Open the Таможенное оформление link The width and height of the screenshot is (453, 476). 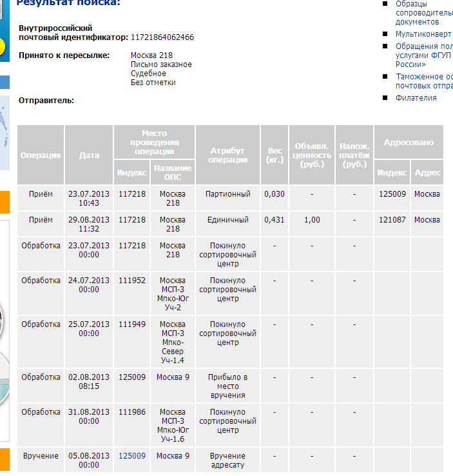424,81
